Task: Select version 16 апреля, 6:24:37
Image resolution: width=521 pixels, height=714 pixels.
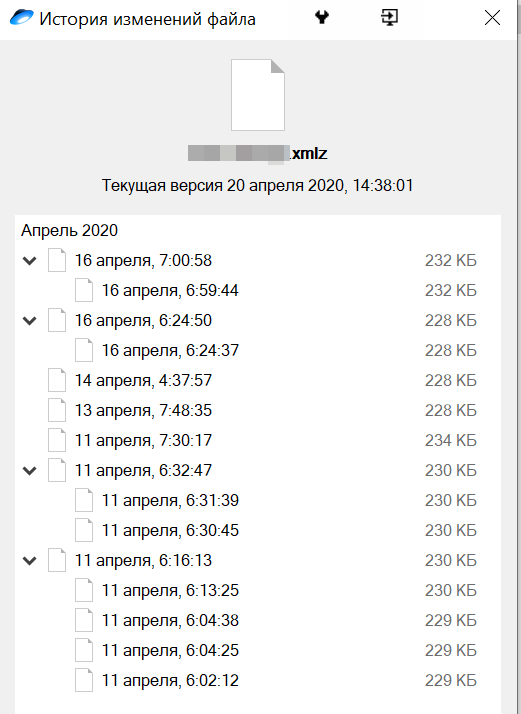Action: (258, 350)
